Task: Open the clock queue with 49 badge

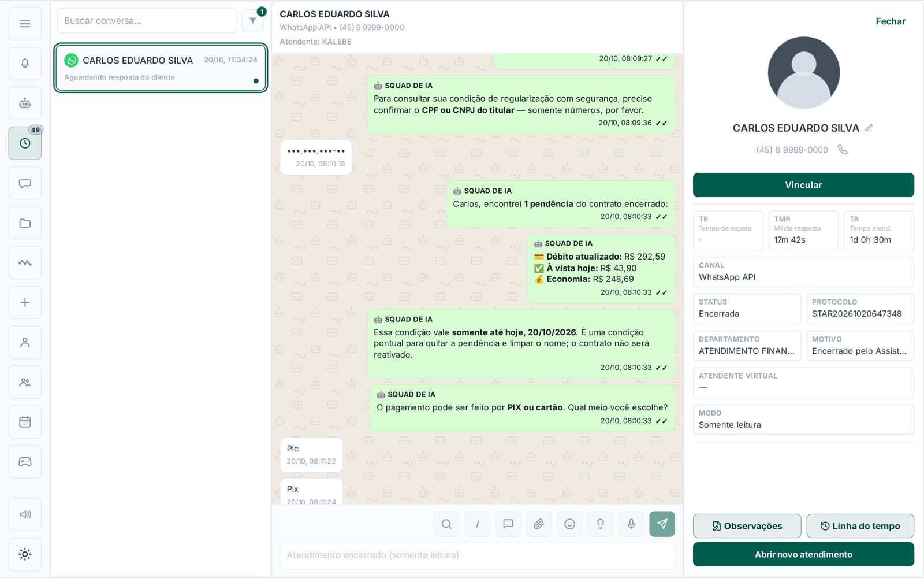Action: 25,143
